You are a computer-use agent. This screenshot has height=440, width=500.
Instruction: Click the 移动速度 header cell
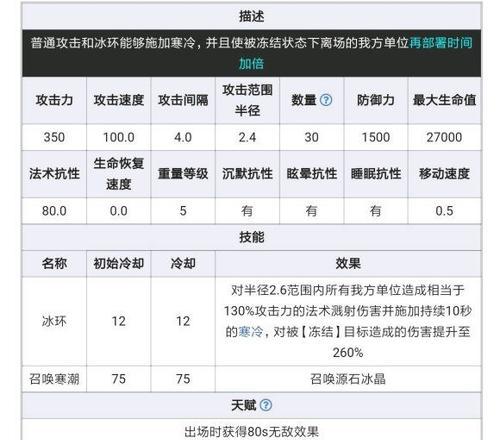coord(444,174)
